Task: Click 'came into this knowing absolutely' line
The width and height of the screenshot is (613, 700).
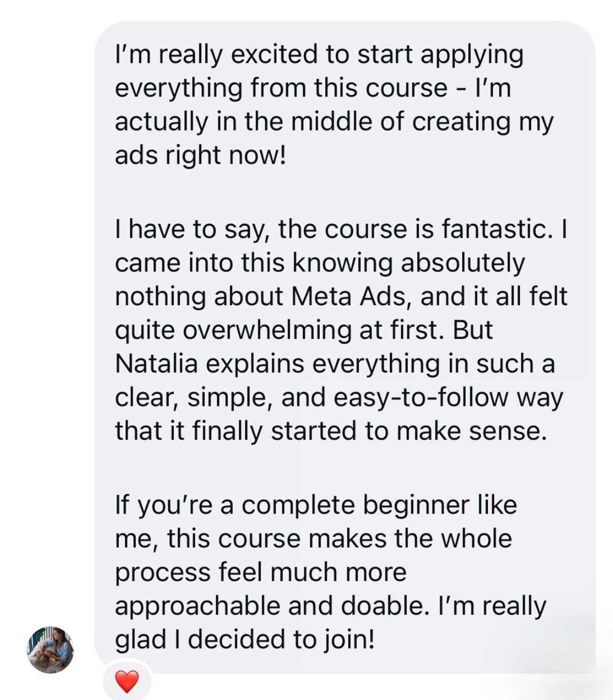Action: click(x=320, y=263)
